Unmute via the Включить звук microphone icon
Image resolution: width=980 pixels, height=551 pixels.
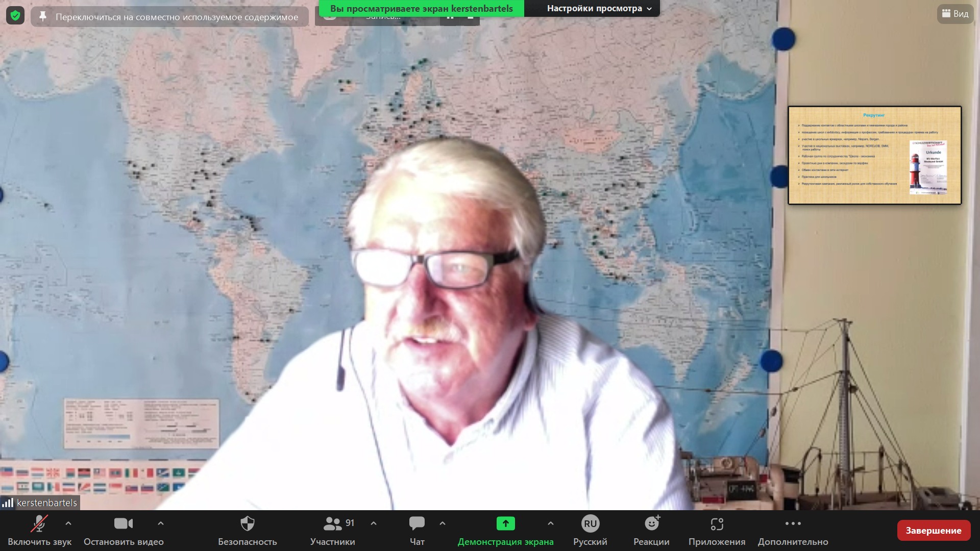(39, 524)
